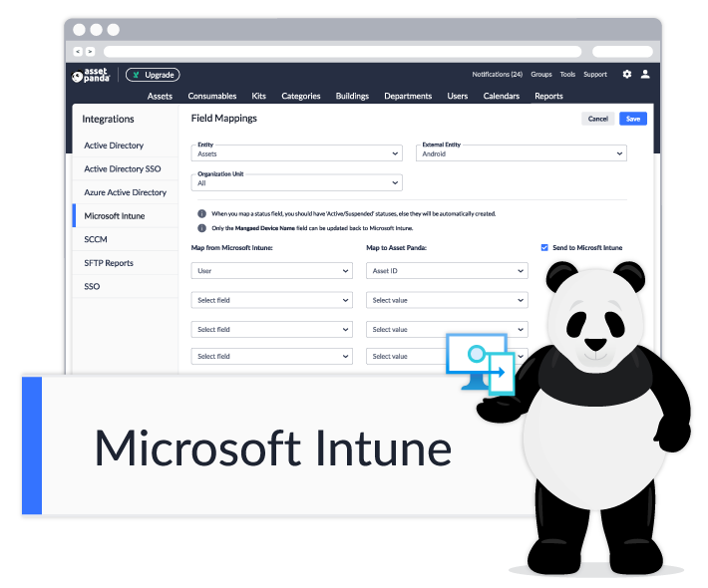Viewport: 708px width, 588px height.
Task: Click the Cancel button
Action: pos(598,119)
